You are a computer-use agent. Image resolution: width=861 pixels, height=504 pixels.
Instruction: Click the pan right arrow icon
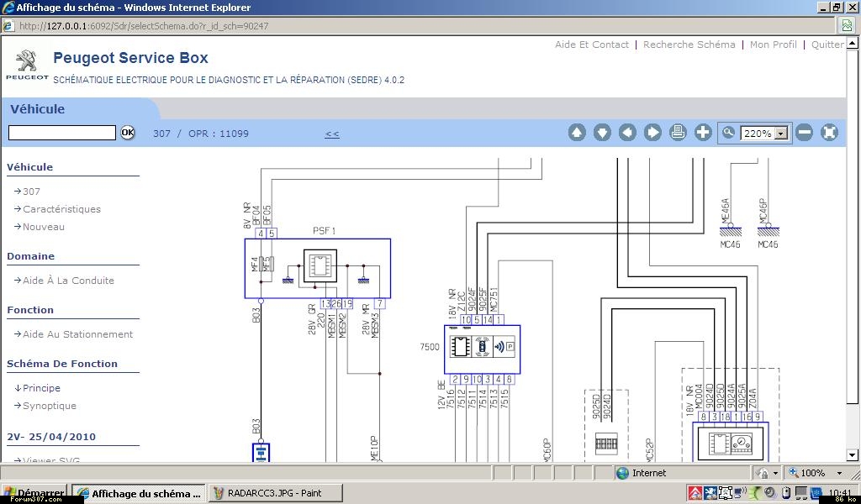click(652, 133)
